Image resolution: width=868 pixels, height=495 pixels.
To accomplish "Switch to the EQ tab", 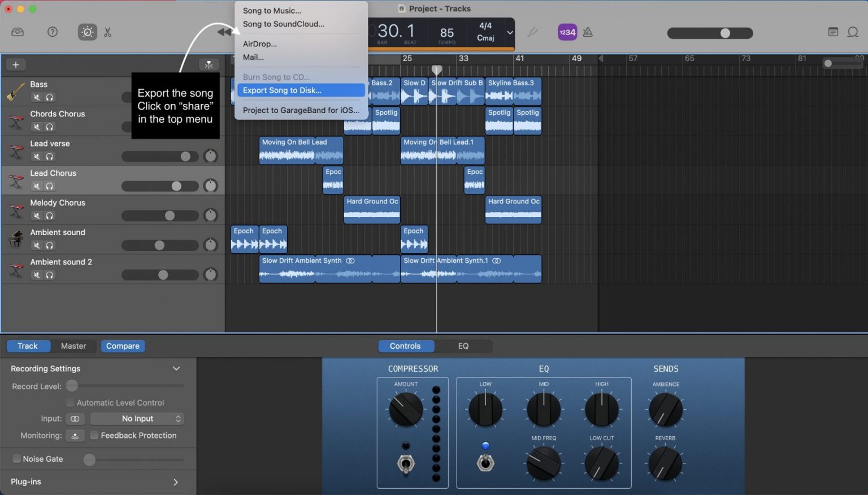I will [463, 346].
